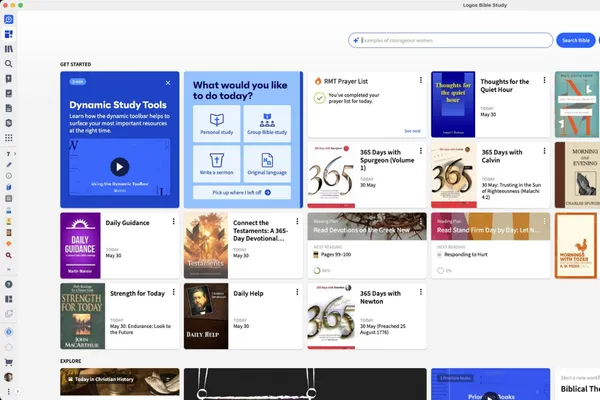Click the blue open-book shortcut icon
Screen dimensions: 600x400
8,187
